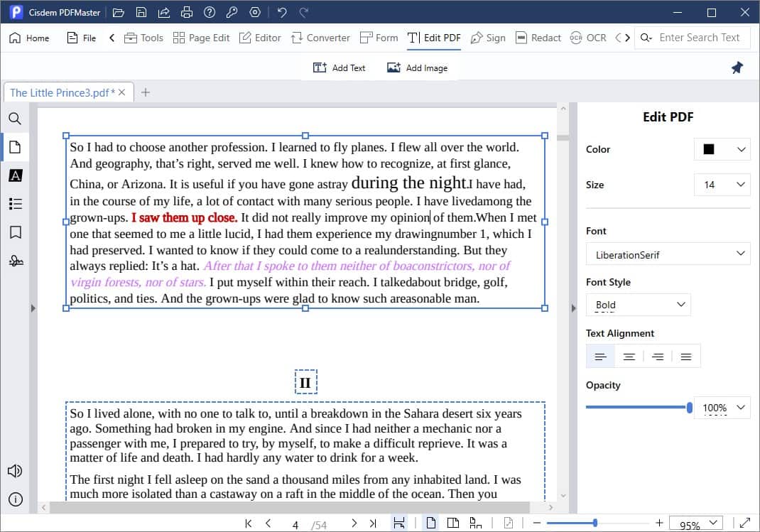
Task: Click the read-aloud speaker icon
Action: pos(15,470)
